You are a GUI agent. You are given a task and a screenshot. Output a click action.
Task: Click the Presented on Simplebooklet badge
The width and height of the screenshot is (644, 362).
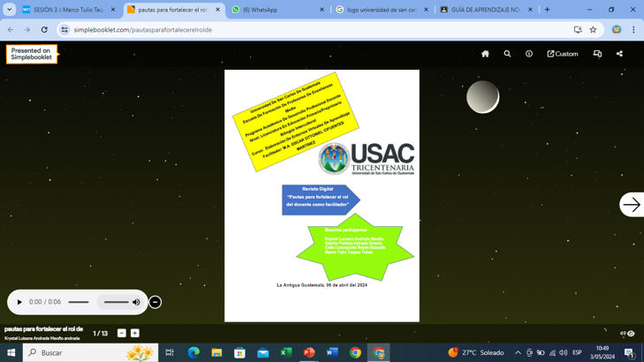click(x=32, y=54)
